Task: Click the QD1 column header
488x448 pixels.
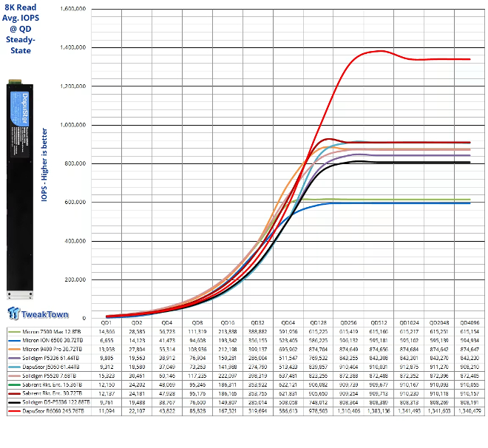Action: pos(106,323)
